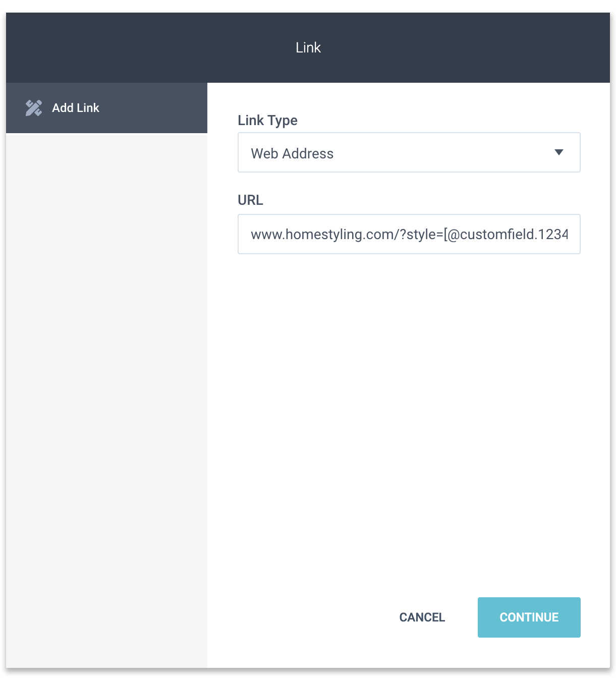616x681 pixels.
Task: Click the Web Address combo box
Action: tap(409, 152)
